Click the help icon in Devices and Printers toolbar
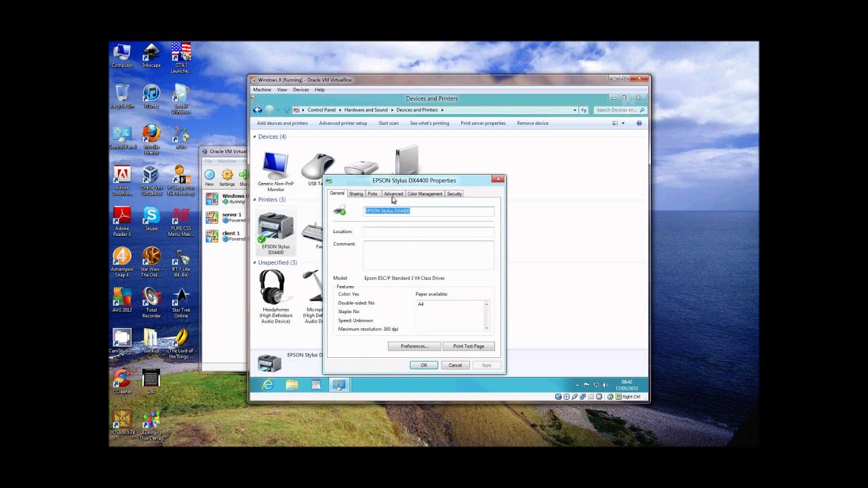868x488 pixels. (639, 123)
